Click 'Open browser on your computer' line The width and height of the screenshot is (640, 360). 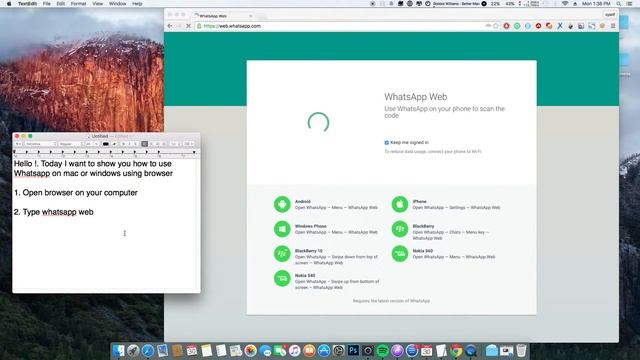click(x=76, y=193)
